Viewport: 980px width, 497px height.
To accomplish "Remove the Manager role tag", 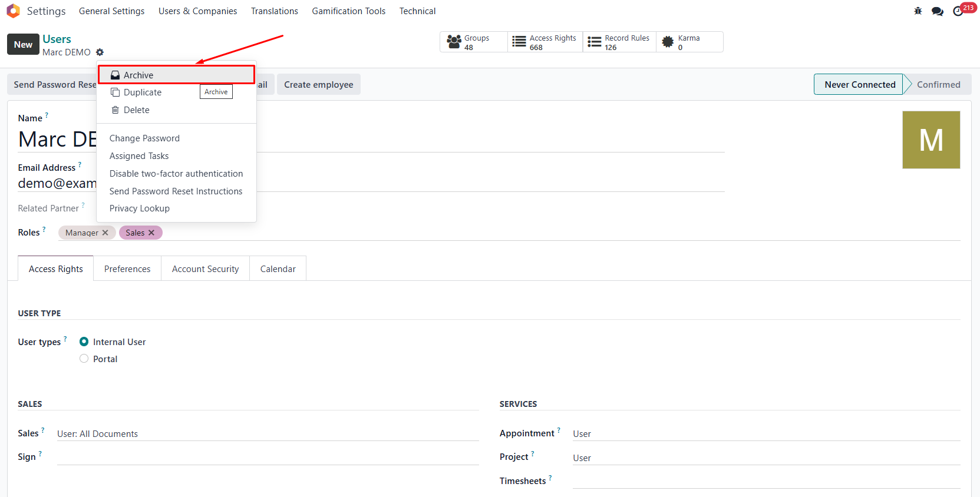I will coord(105,233).
